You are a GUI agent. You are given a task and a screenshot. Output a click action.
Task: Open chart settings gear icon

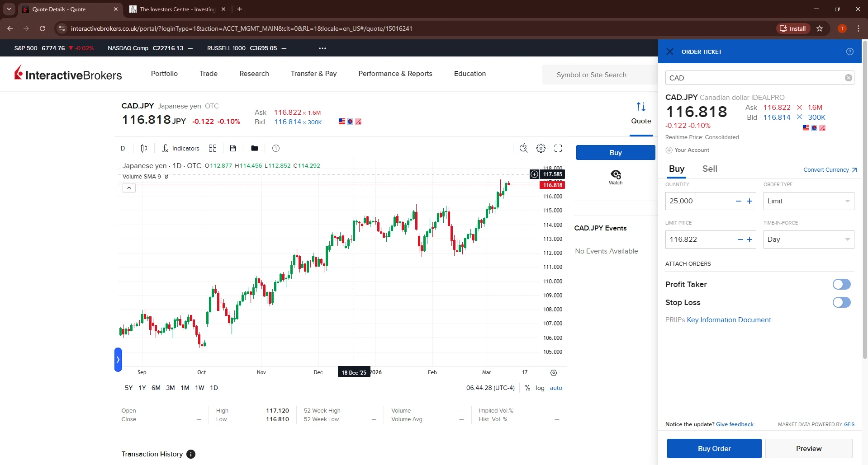(541, 148)
